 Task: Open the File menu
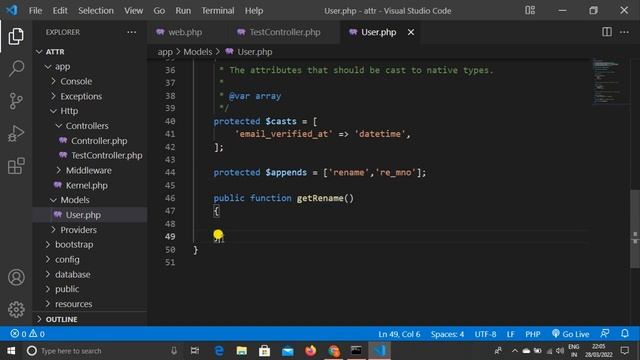35,11
